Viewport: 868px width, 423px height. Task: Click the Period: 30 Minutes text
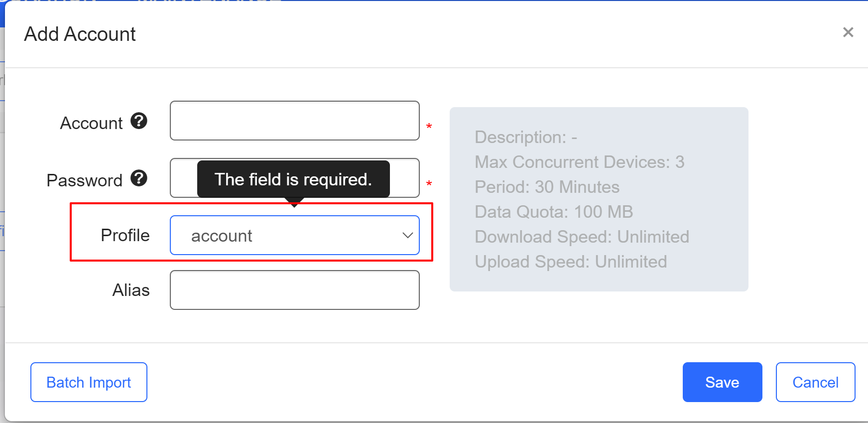(x=547, y=187)
